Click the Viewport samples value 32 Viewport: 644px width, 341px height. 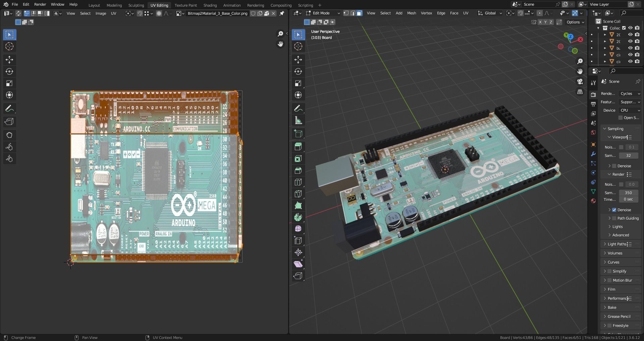pyautogui.click(x=628, y=156)
